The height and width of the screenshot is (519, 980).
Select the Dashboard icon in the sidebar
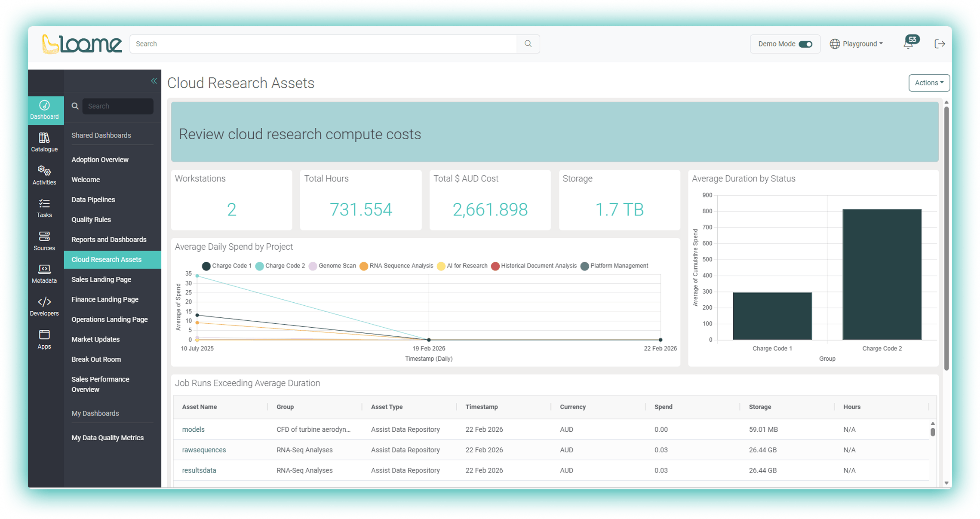[45, 110]
